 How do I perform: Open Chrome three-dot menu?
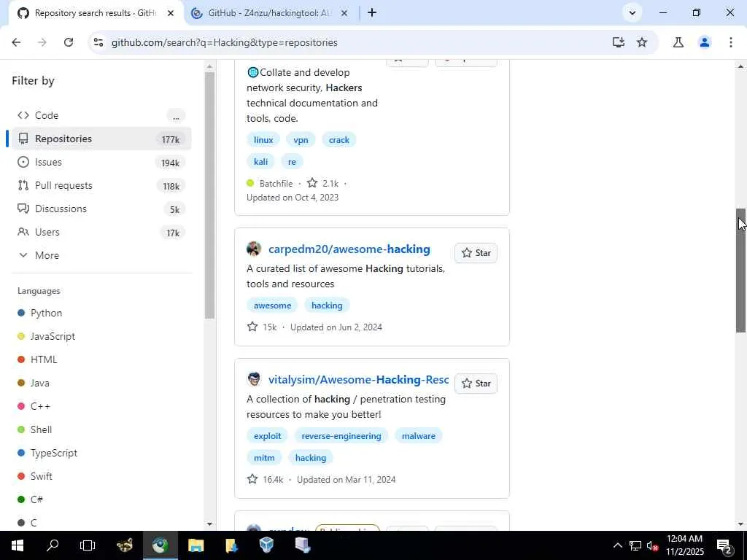731,42
